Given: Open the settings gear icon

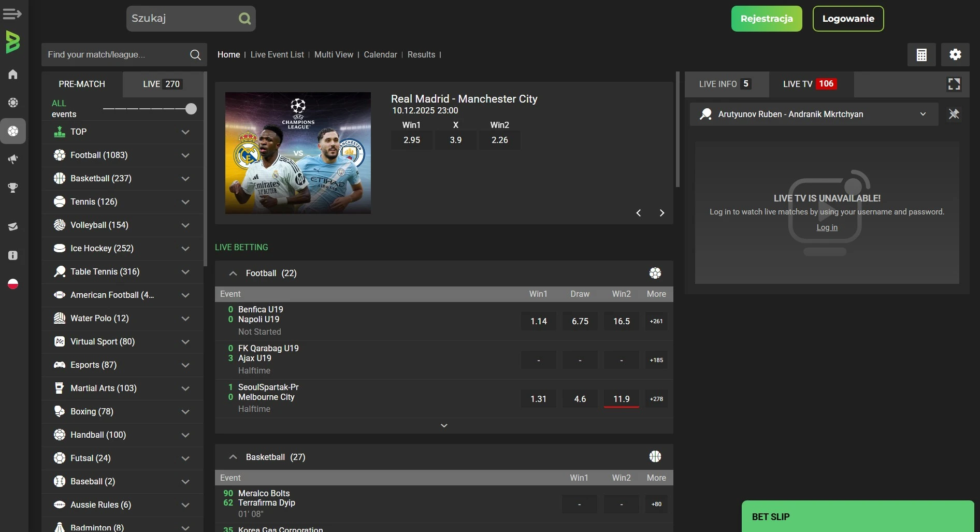Looking at the screenshot, I should tap(955, 55).
